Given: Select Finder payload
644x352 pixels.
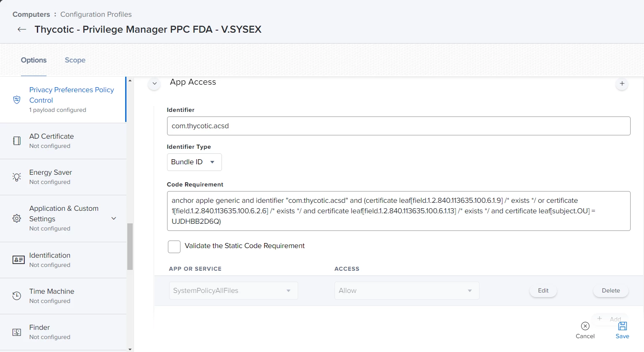Looking at the screenshot, I should pyautogui.click(x=63, y=332).
